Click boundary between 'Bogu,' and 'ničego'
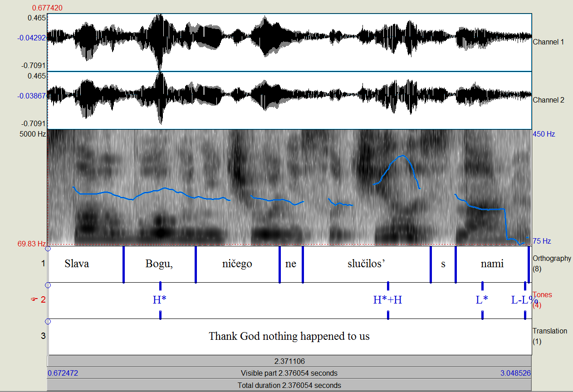 pos(196,264)
